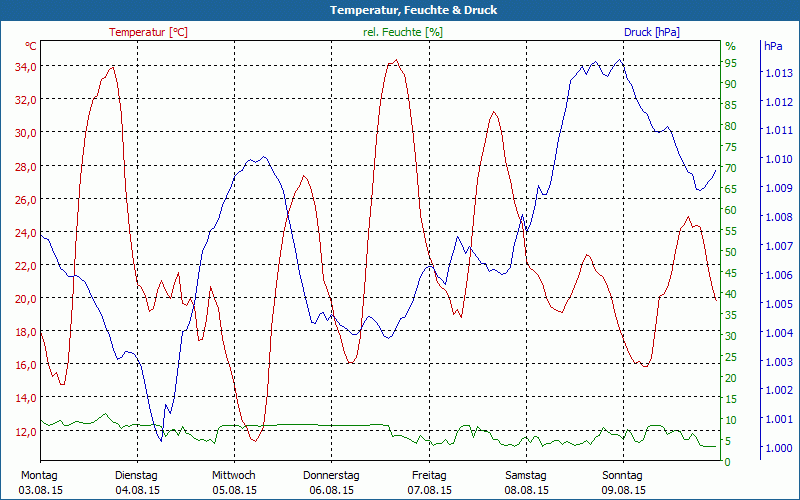
Task: Click the green % unit label
Action: coord(730,46)
